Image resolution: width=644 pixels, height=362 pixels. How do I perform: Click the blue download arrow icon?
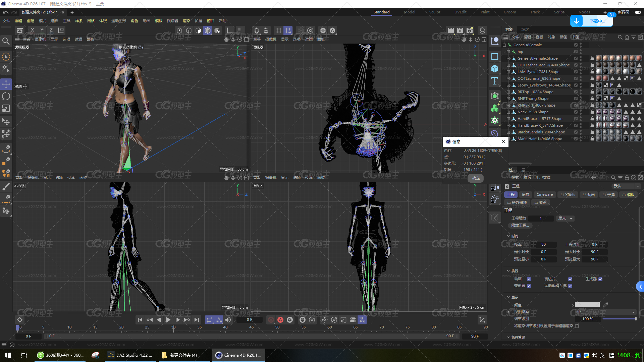[576, 21]
